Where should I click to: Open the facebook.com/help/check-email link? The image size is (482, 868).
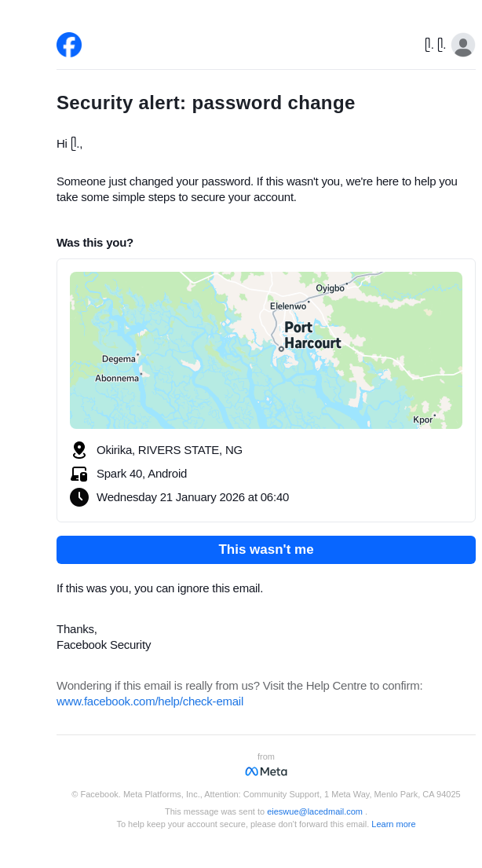(x=150, y=701)
